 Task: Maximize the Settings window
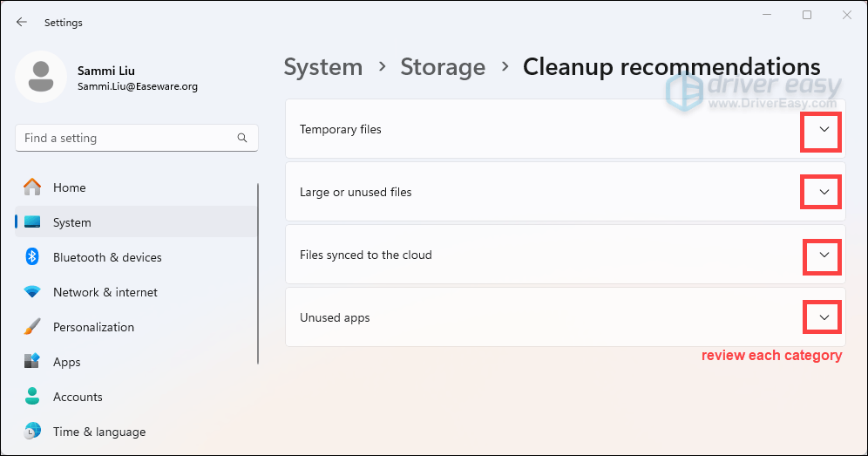pos(807,15)
